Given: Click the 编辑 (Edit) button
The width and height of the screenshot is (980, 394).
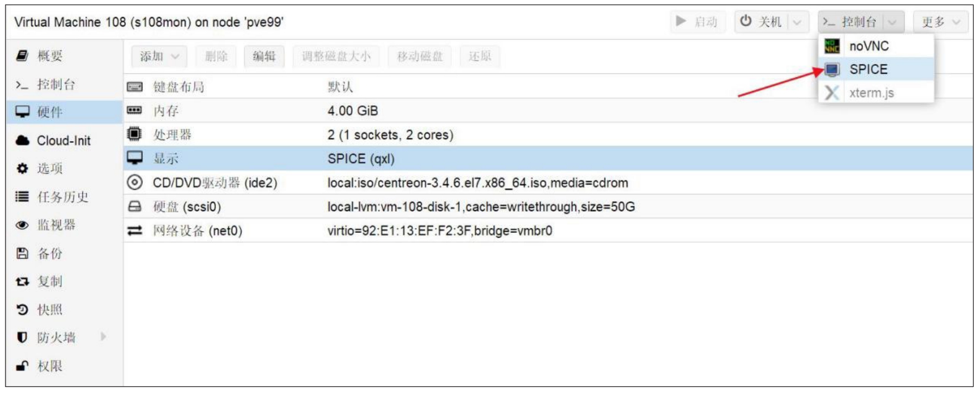Looking at the screenshot, I should (264, 56).
